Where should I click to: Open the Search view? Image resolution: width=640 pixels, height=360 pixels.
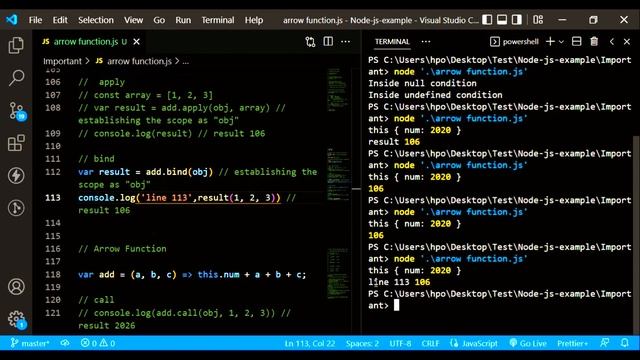[x=16, y=78]
